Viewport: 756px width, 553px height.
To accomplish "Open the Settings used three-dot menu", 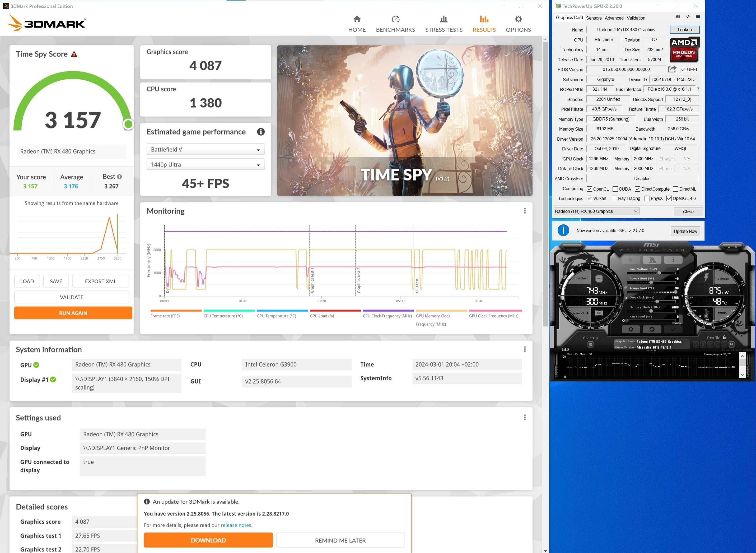I will point(525,417).
